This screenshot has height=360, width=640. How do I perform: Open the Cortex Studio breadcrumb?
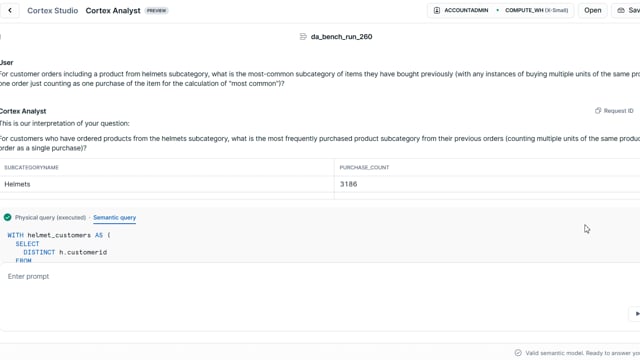[52, 11]
